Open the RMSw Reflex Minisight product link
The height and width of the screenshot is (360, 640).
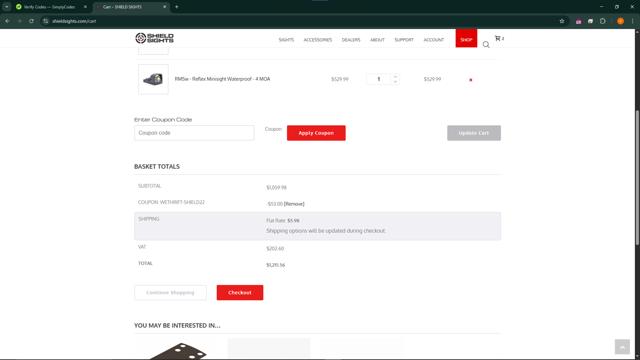click(222, 79)
